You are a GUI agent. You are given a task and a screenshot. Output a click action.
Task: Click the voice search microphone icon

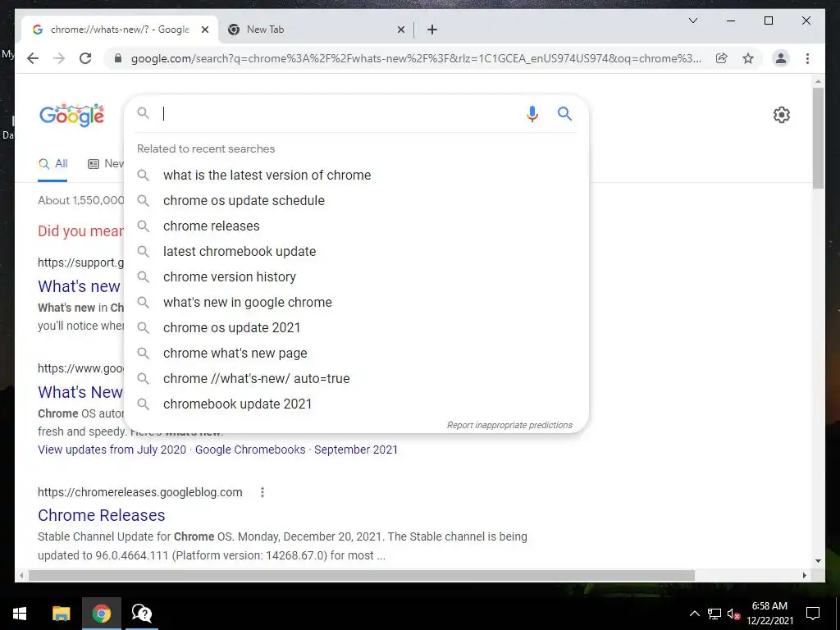tap(532, 113)
